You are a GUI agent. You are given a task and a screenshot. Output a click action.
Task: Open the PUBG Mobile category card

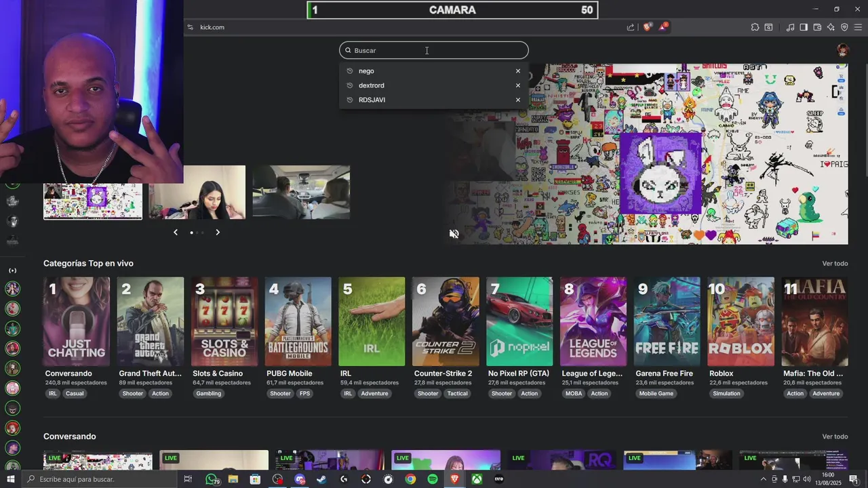[298, 321]
